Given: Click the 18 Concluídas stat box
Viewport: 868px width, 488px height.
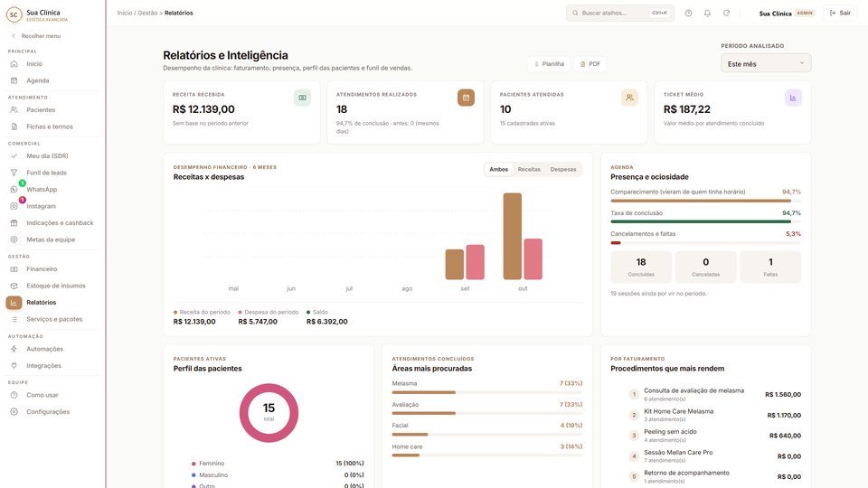Looking at the screenshot, I should [641, 267].
